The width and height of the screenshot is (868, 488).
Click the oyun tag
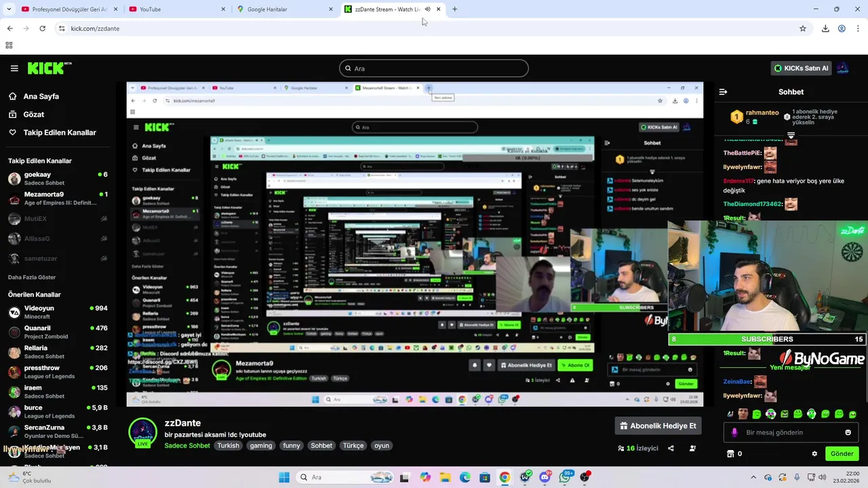(x=382, y=445)
